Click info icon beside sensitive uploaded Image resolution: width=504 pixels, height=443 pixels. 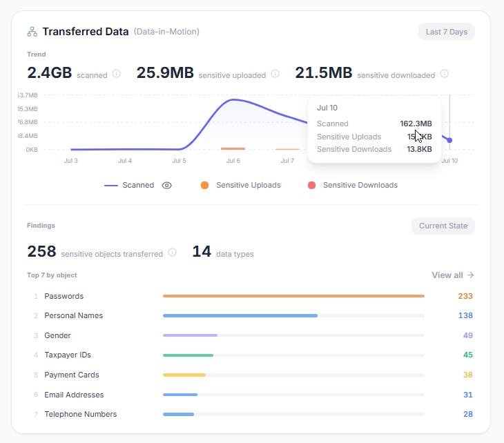click(x=275, y=74)
